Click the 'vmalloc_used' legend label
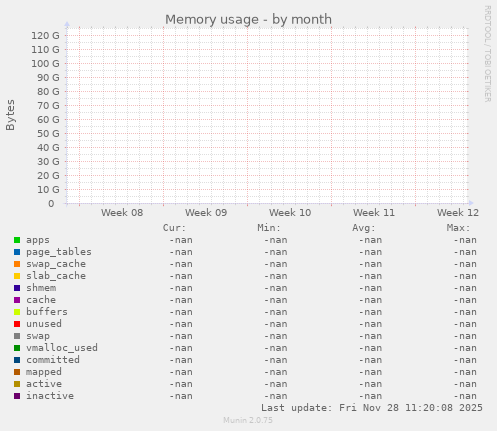 (62, 348)
